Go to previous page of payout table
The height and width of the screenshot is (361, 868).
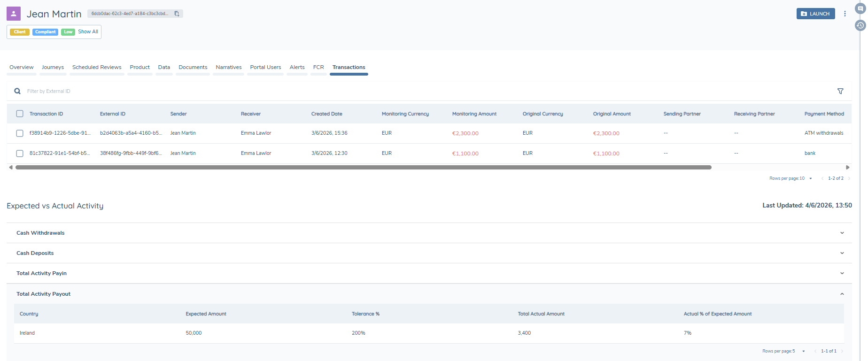coord(815,351)
